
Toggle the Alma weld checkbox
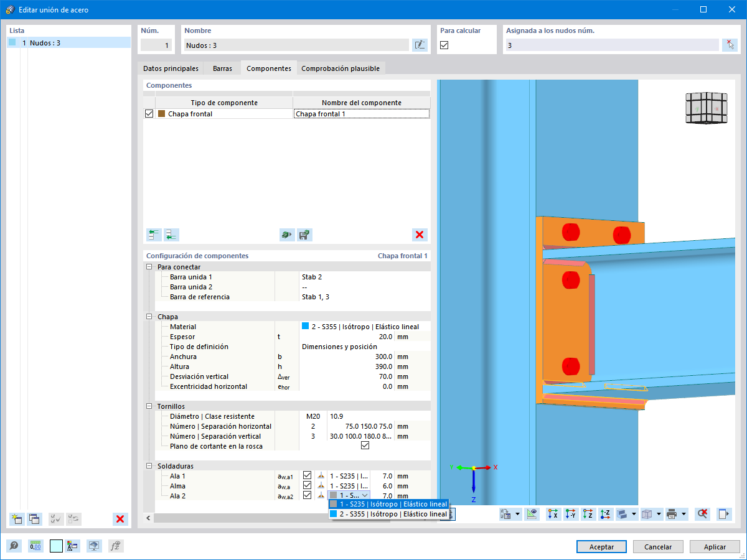tap(307, 486)
